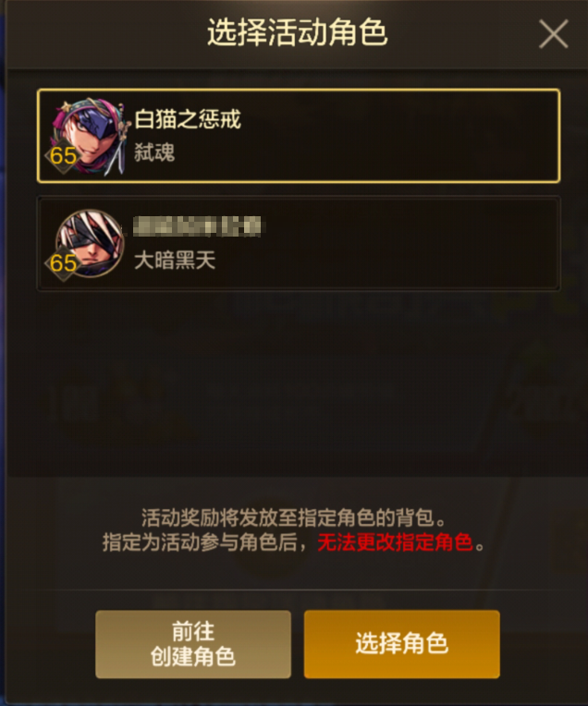
Task: Click the level 65 badge on 大暗黑天 character
Action: (63, 263)
